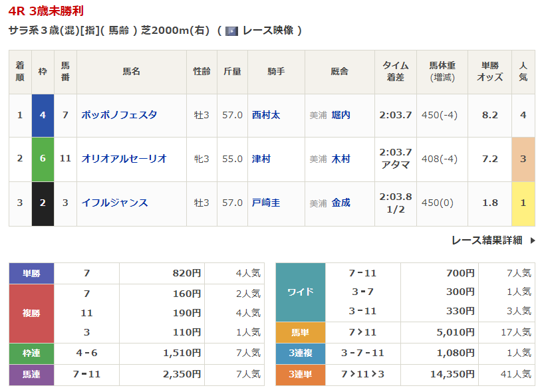Open horse page for ポッポノフェスタ

tap(119, 115)
